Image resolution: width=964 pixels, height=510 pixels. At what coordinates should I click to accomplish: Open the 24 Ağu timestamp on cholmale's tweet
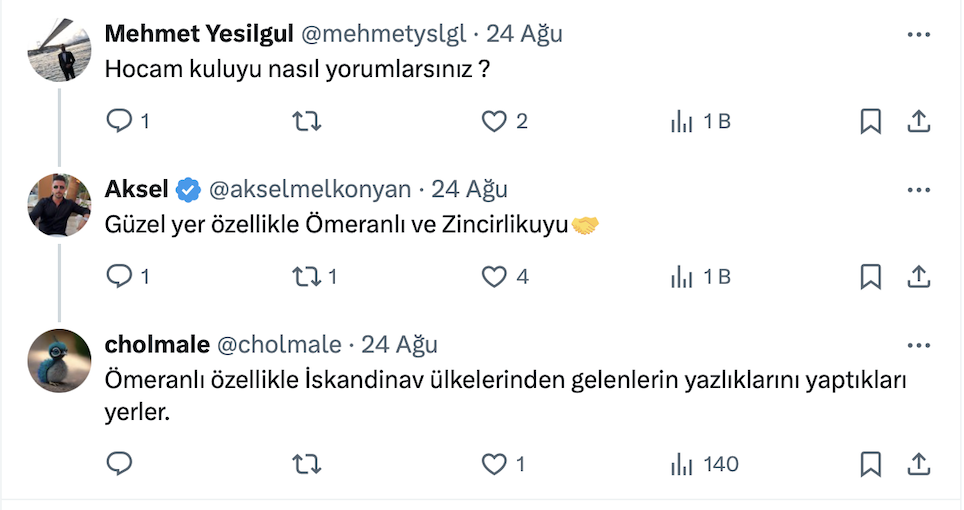click(399, 345)
